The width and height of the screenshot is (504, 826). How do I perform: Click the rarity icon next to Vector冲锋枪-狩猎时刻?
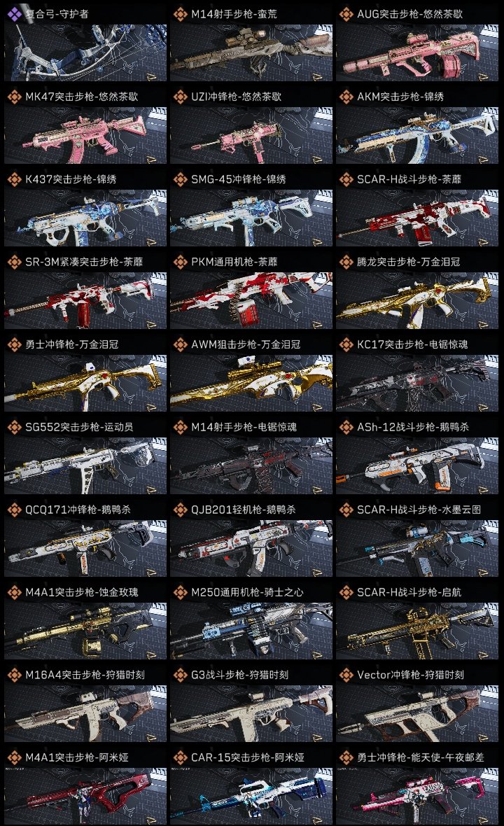(346, 675)
